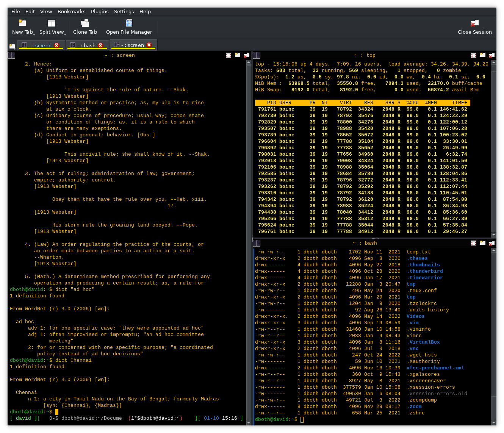The image size is (504, 433).
Task: Click the %CPU column header in top
Action: tap(412, 103)
